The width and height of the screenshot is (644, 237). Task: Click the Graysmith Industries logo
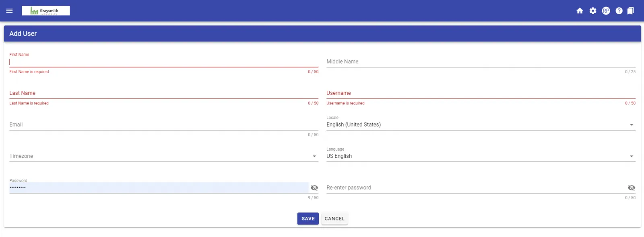46,10
